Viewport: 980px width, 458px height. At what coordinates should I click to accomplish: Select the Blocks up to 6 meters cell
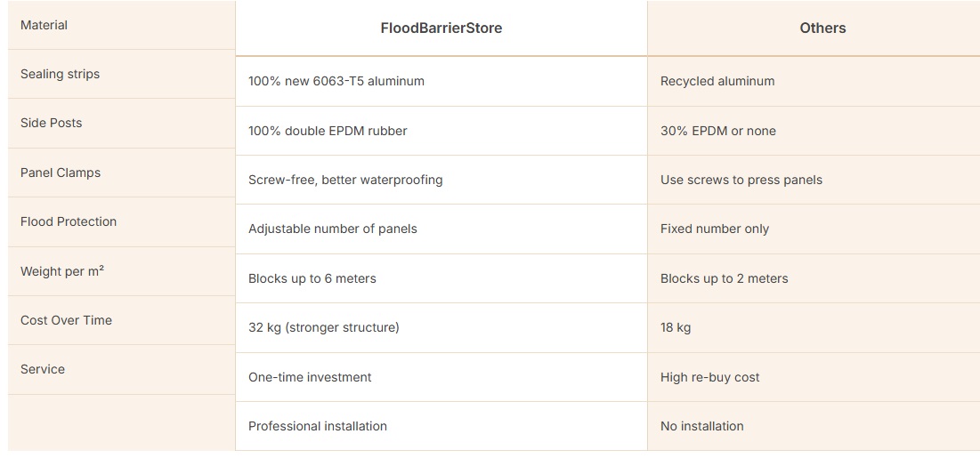pos(312,278)
